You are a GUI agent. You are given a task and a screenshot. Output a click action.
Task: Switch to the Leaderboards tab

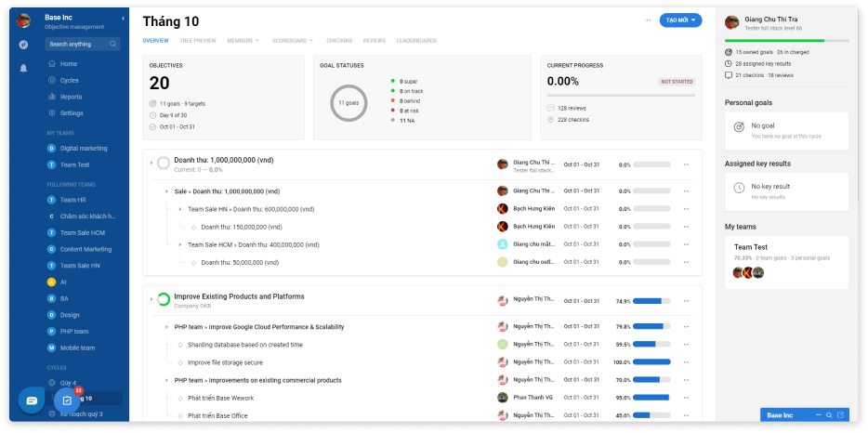tap(416, 41)
